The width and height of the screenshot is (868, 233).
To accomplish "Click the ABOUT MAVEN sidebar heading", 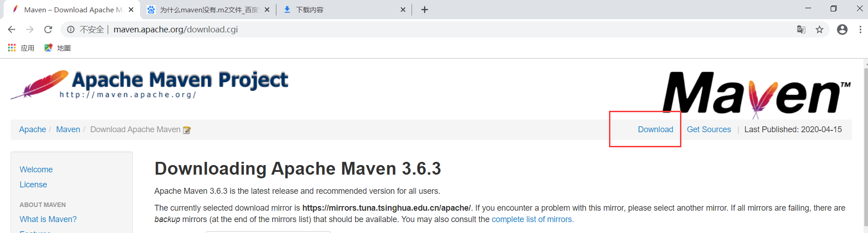I will click(43, 205).
